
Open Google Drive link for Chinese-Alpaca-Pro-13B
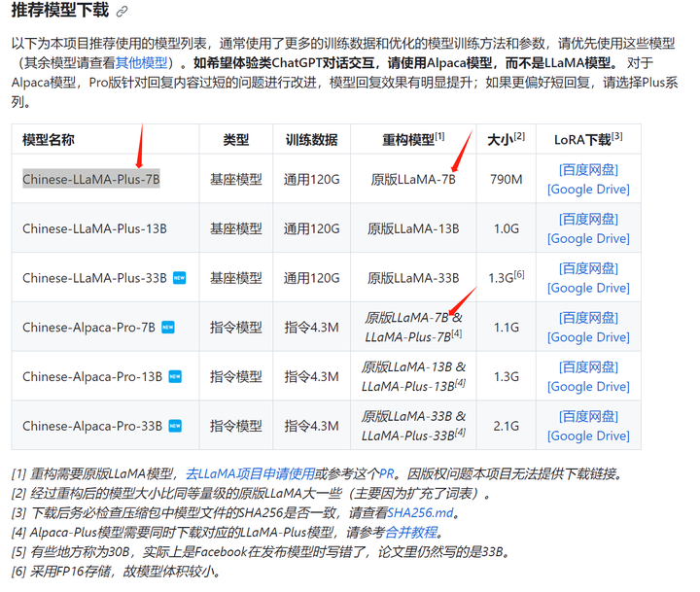tap(588, 387)
